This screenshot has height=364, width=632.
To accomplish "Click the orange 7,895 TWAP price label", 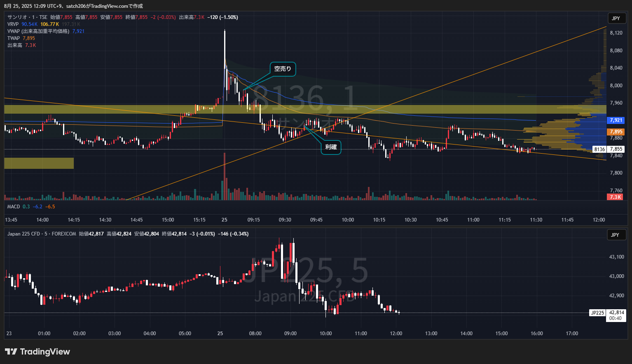I will pyautogui.click(x=616, y=132).
